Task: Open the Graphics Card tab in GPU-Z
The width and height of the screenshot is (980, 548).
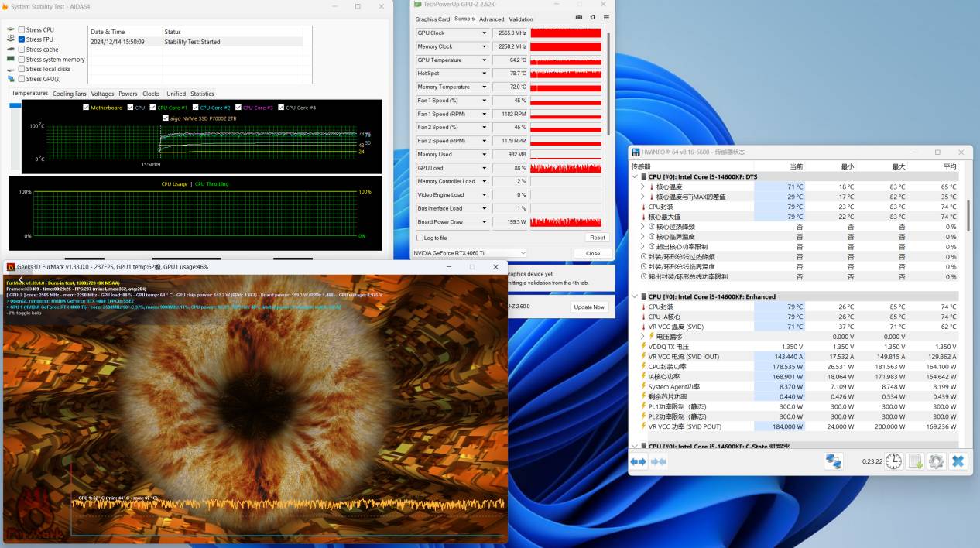Action: click(x=433, y=19)
